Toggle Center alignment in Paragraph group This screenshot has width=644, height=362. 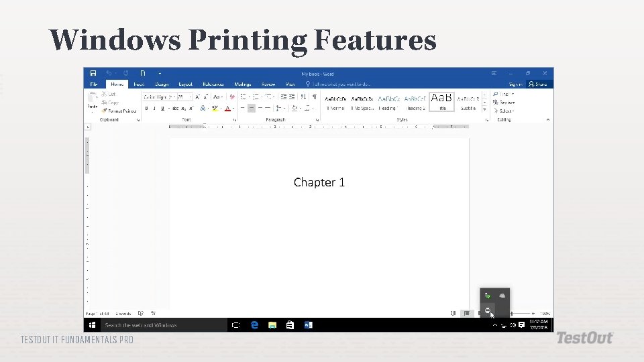(x=252, y=109)
